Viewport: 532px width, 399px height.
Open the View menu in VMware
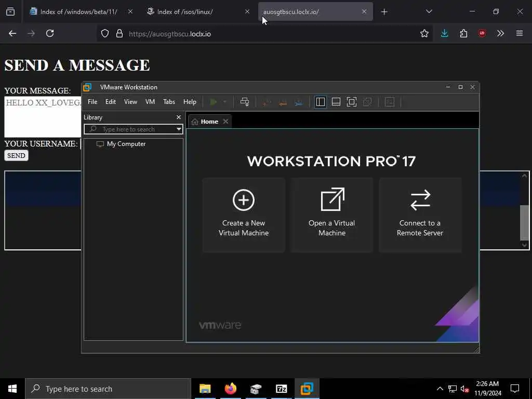coord(130,102)
